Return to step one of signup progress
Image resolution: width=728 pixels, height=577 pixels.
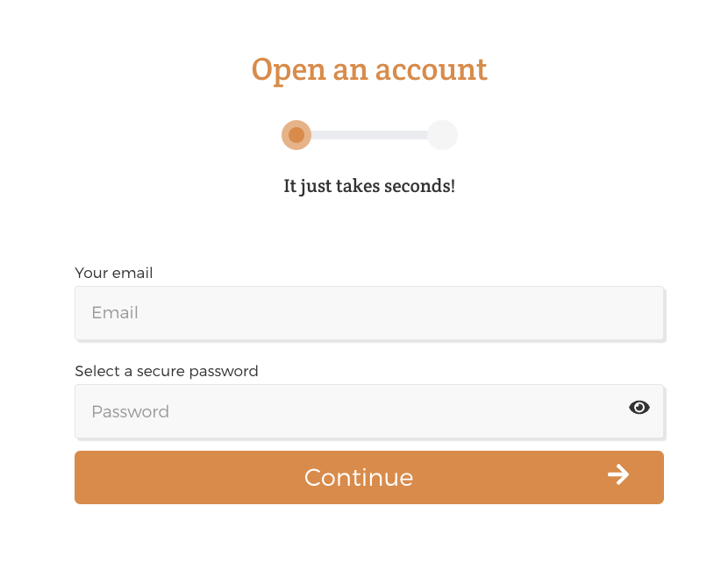pos(296,135)
